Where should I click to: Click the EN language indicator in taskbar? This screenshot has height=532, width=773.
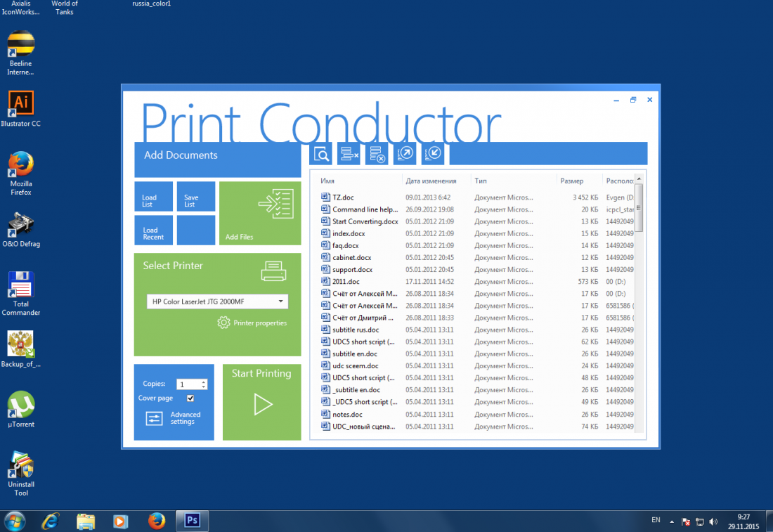tap(656, 520)
